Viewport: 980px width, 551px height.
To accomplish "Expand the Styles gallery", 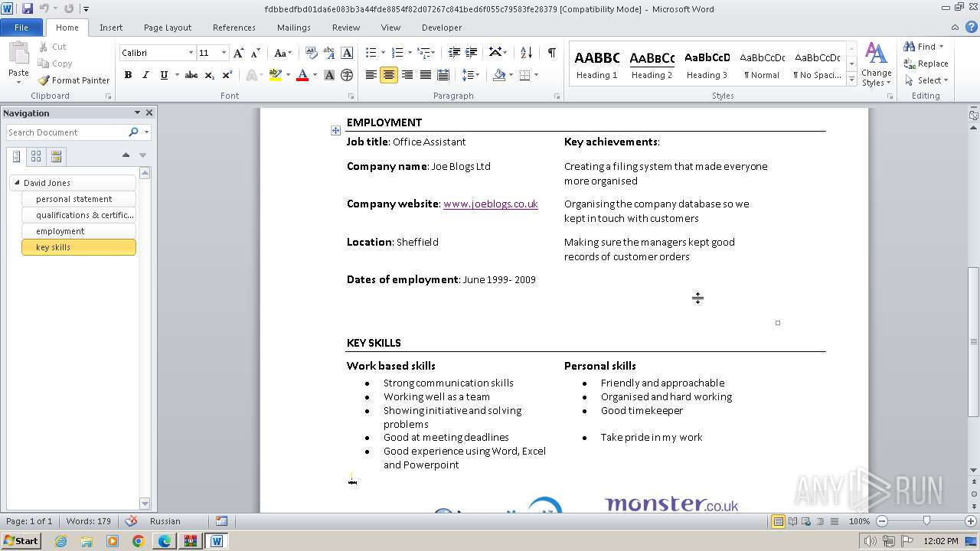I will (x=851, y=79).
